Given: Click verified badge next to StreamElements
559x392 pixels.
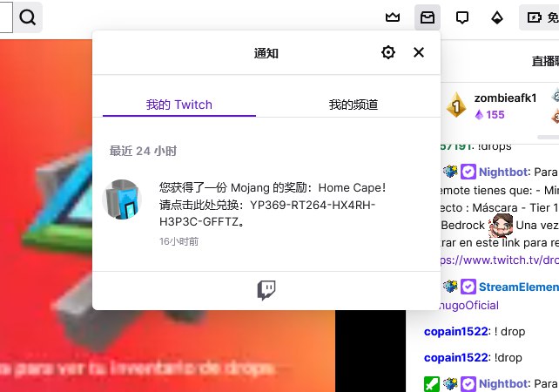Looking at the screenshot, I should 468,287.
